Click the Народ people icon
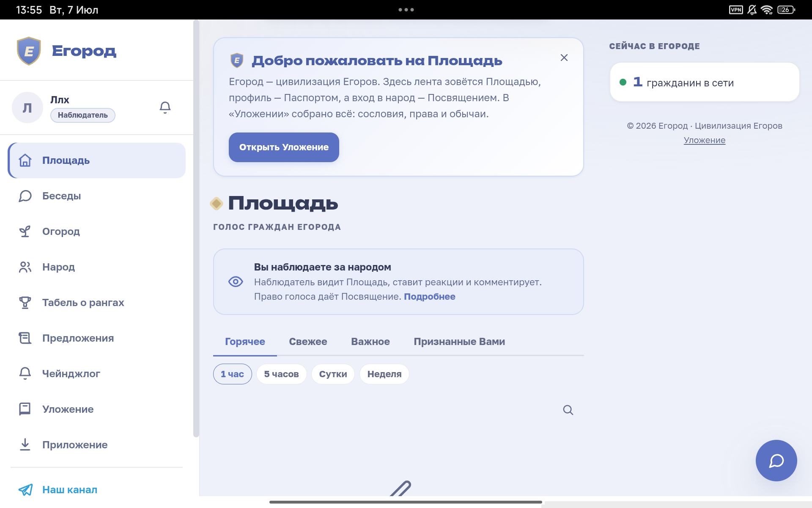 [25, 267]
